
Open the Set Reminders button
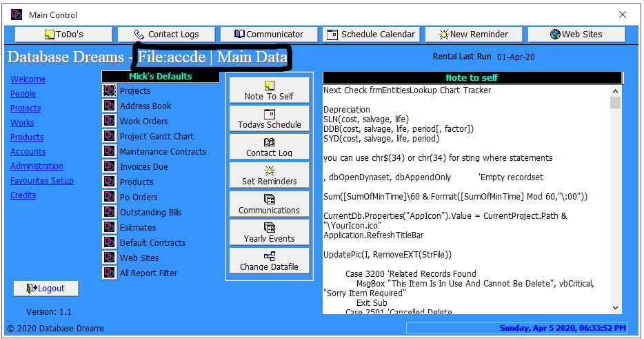270,175
